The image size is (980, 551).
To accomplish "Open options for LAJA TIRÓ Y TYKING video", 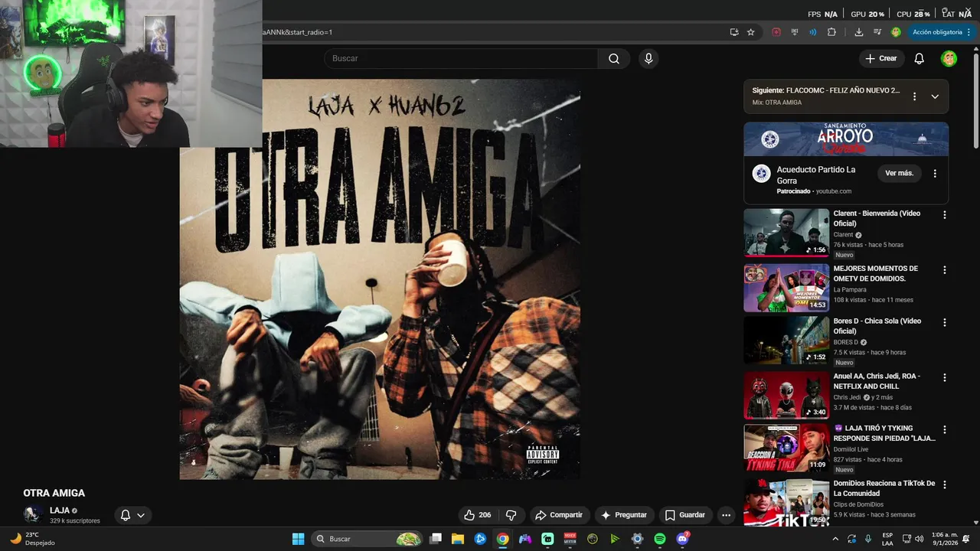I will 945,429.
